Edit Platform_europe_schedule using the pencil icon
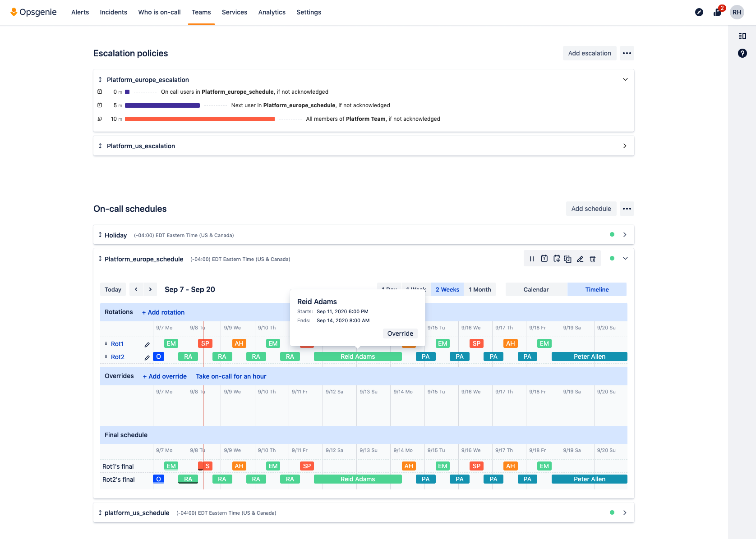 click(580, 258)
